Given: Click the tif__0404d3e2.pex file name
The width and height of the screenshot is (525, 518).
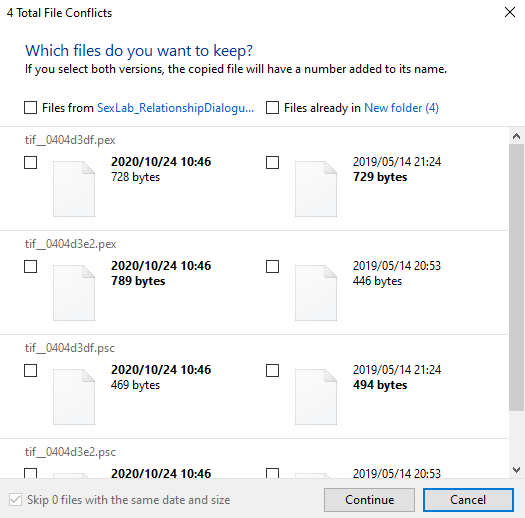Looking at the screenshot, I should (x=71, y=244).
